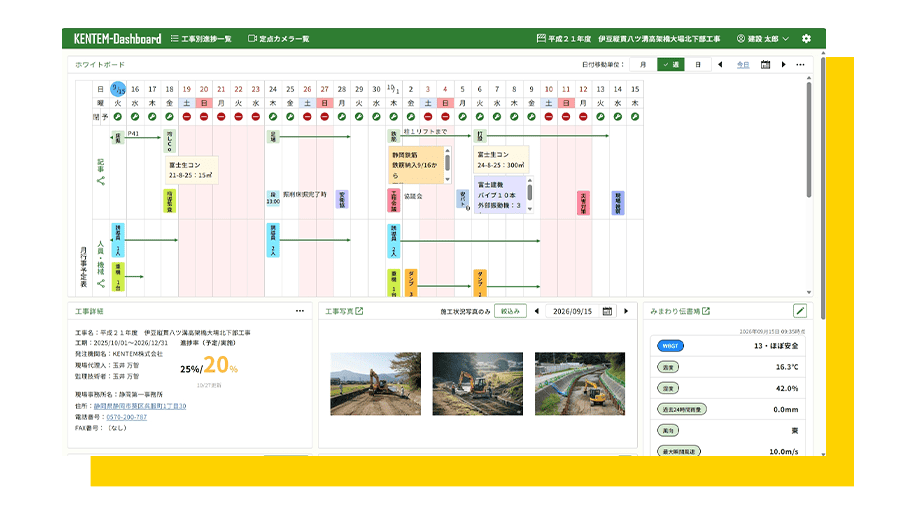Click the blue WBGT badge

pyautogui.click(x=670, y=346)
